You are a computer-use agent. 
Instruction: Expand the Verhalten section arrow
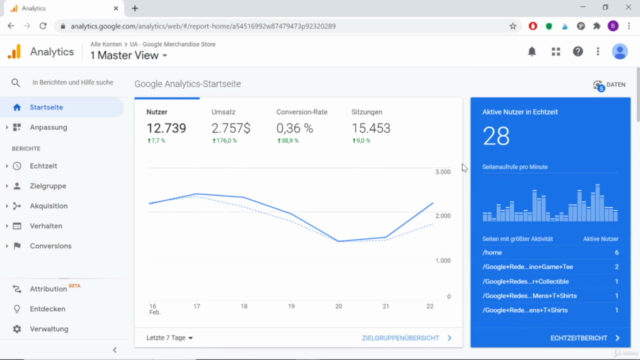tap(7, 226)
